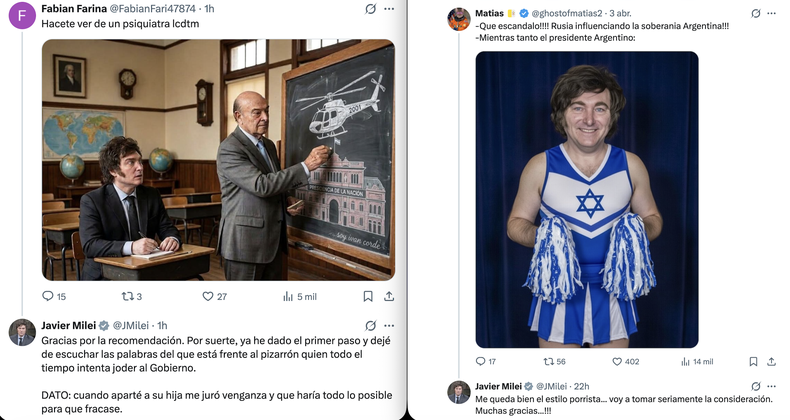Retweet Fabian Farina's classroom post
This screenshot has width=790, height=420.
[127, 296]
